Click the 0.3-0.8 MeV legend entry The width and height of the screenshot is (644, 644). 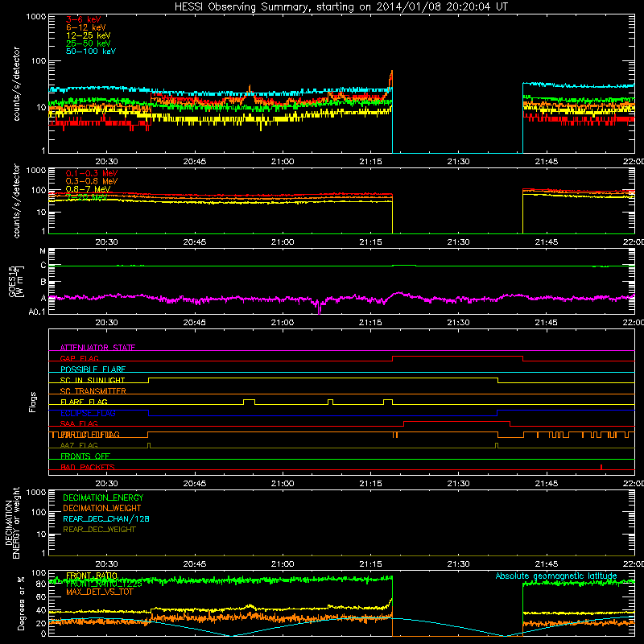click(92, 181)
